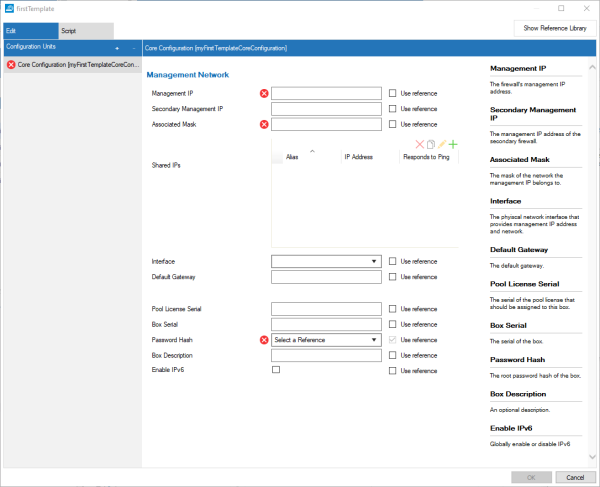Remove configuration unit with the minus icon
This screenshot has width=600, height=487.
point(134,48)
